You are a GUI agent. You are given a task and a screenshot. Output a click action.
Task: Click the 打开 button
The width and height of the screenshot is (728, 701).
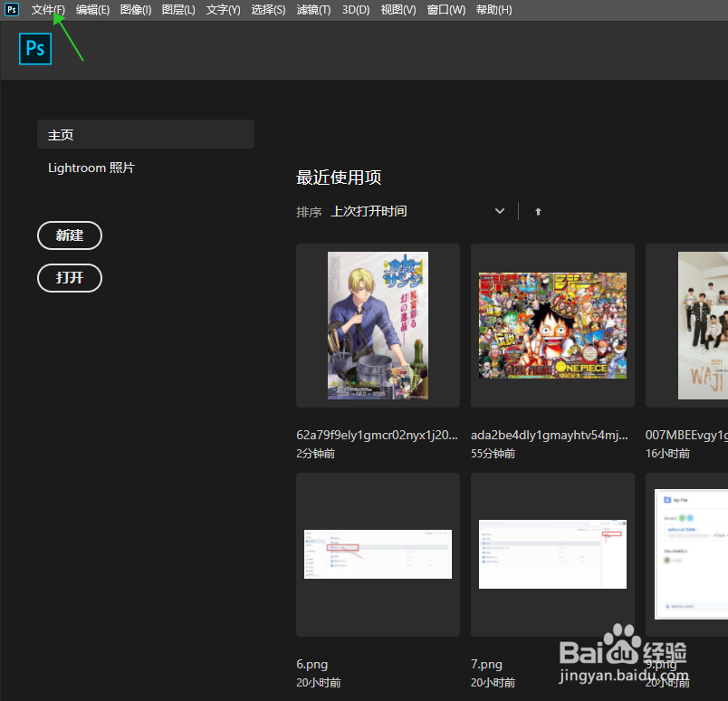click(x=70, y=278)
